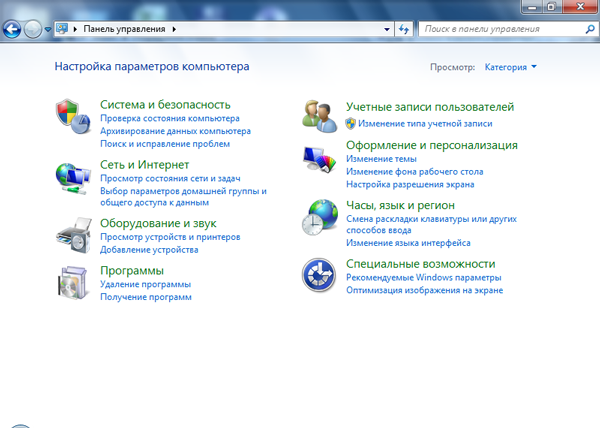Click Смена раскладки клавиатуры link
Image resolution: width=600 pixels, height=428 pixels.
(432, 225)
